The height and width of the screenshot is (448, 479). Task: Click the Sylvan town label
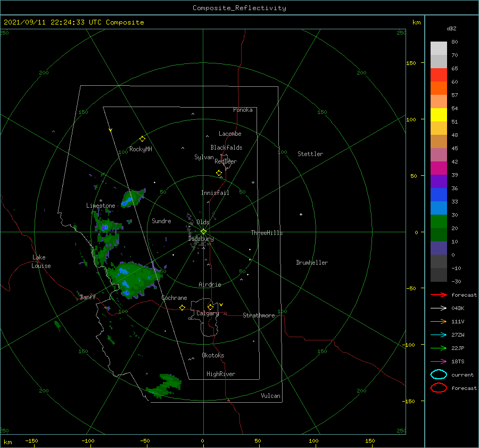204,157
